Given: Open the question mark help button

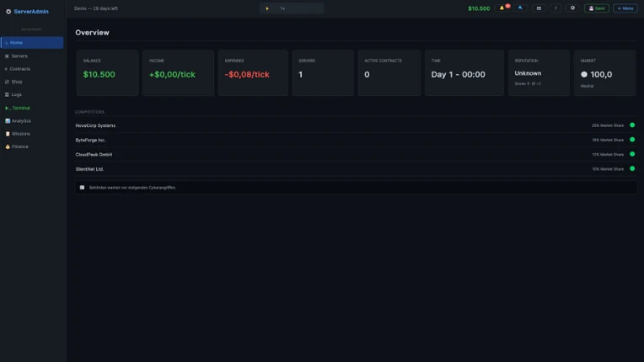Looking at the screenshot, I should (x=555, y=8).
